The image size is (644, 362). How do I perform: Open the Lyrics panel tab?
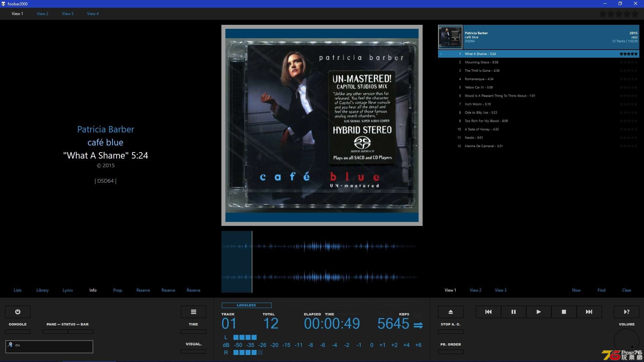pos(68,290)
